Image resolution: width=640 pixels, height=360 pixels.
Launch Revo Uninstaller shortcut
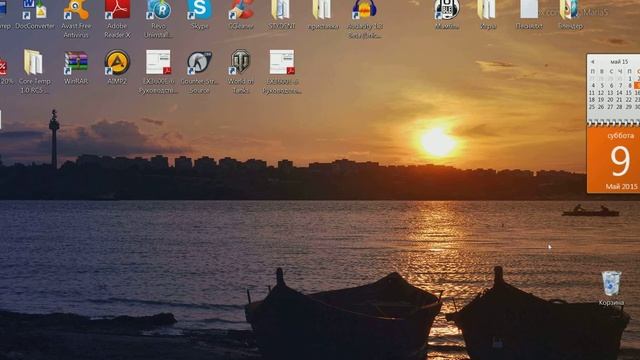point(158,18)
